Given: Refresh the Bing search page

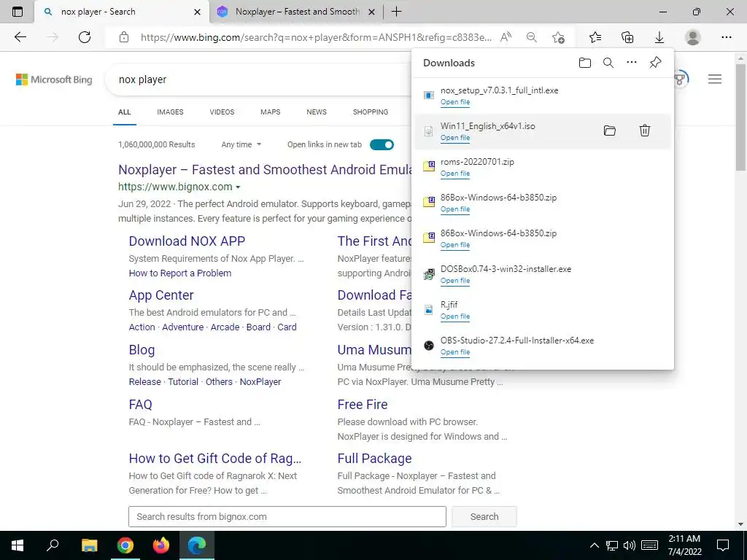Looking at the screenshot, I should (85, 37).
